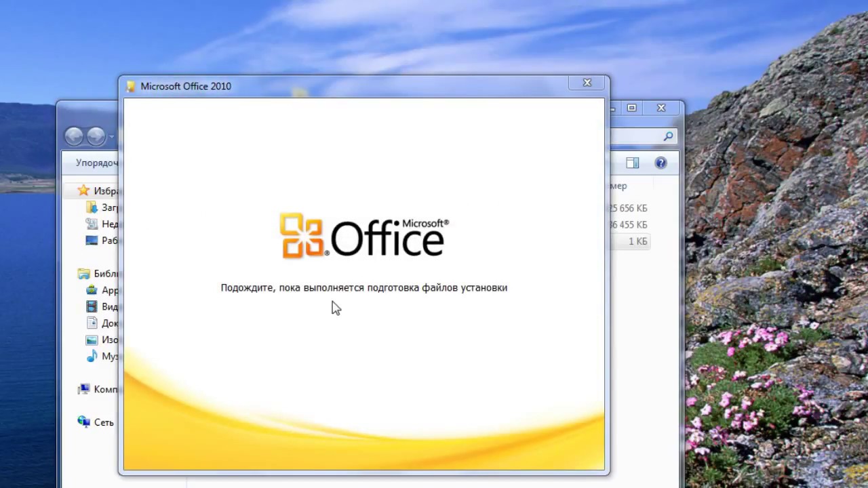The height and width of the screenshot is (488, 868).
Task: Open the Упорядочить menu in Explorer
Action: (x=96, y=163)
